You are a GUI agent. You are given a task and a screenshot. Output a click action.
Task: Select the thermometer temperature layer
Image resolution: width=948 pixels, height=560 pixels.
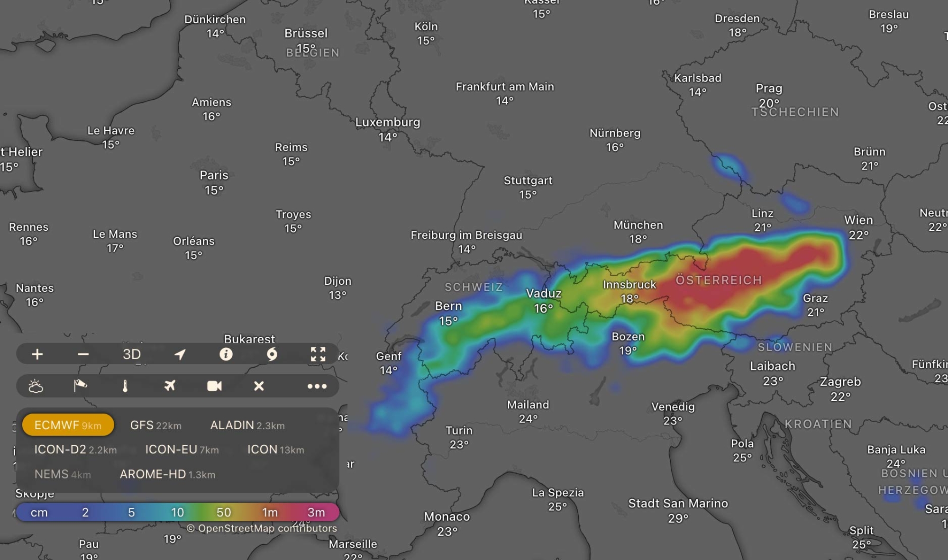[x=125, y=386]
